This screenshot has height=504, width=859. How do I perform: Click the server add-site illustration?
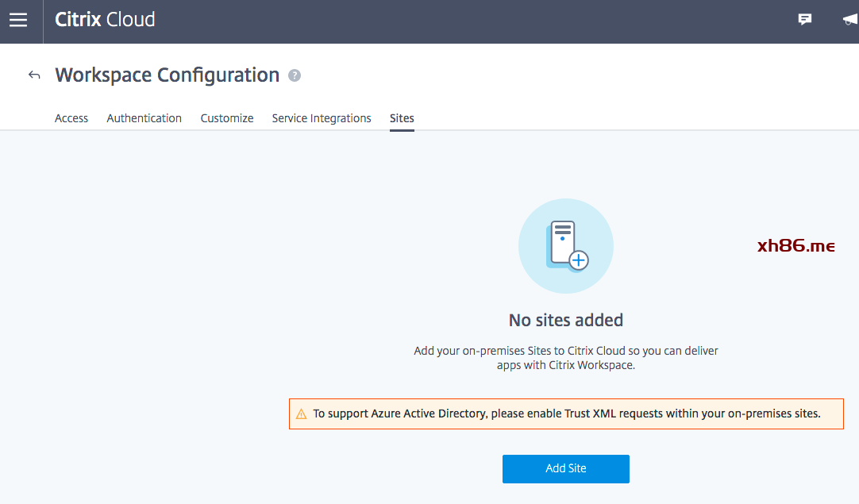tap(566, 246)
